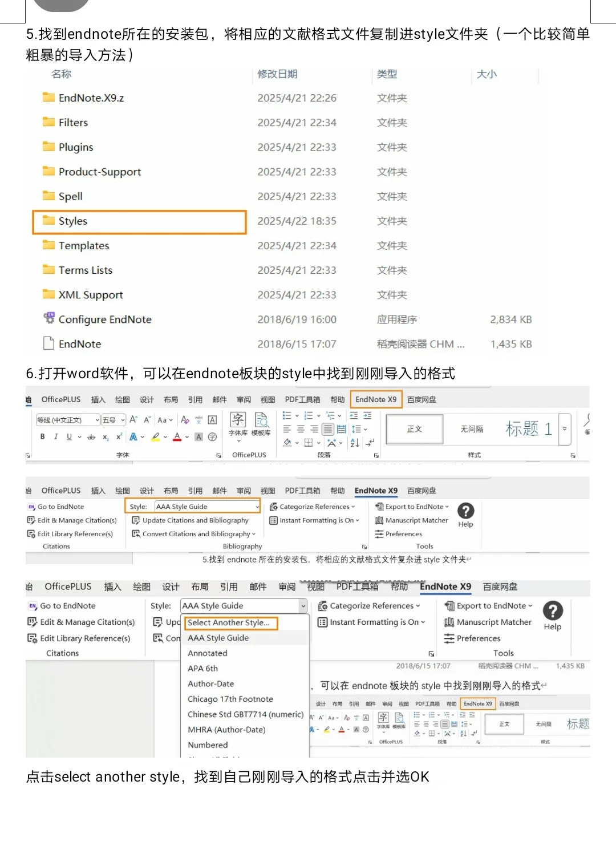Click the red font color button
This screenshot has width=616, height=866.
click(x=177, y=437)
